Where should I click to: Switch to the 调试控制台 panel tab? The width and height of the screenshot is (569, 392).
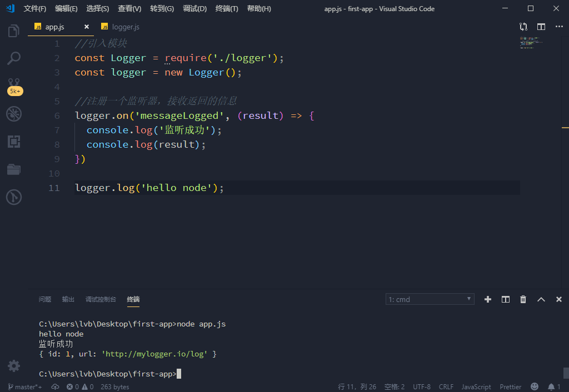tap(101, 299)
